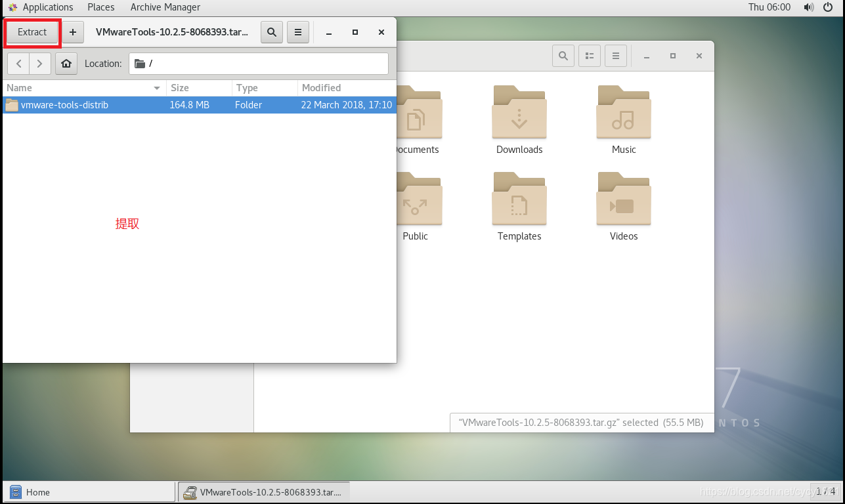Open the Downloads folder in Files
This screenshot has height=504, width=845.
tap(519, 120)
